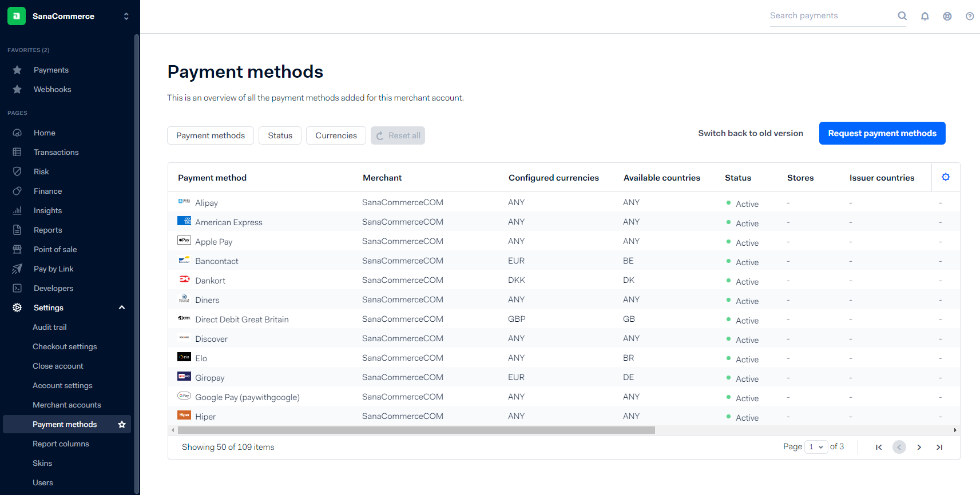The image size is (980, 495).
Task: Select the Direct Debit Great Britain row
Action: [x=564, y=319]
